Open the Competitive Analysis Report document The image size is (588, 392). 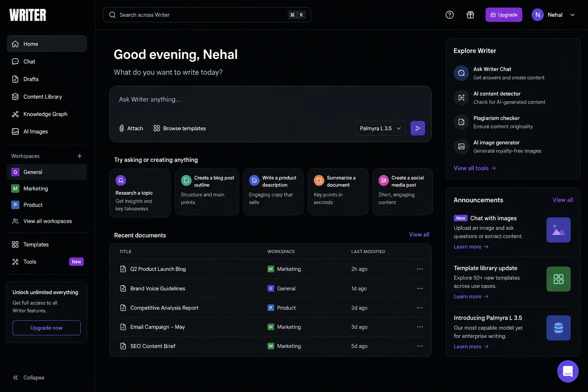pyautogui.click(x=164, y=308)
